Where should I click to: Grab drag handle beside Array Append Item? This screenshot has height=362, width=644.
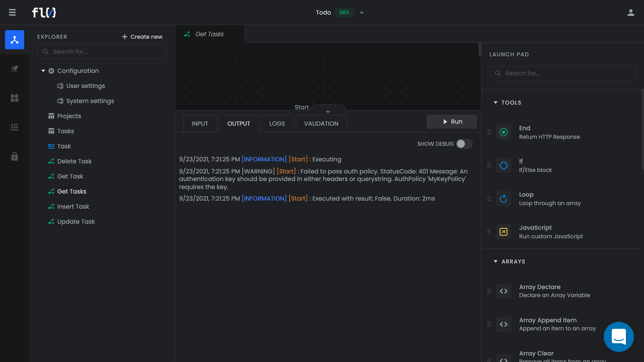click(x=489, y=324)
